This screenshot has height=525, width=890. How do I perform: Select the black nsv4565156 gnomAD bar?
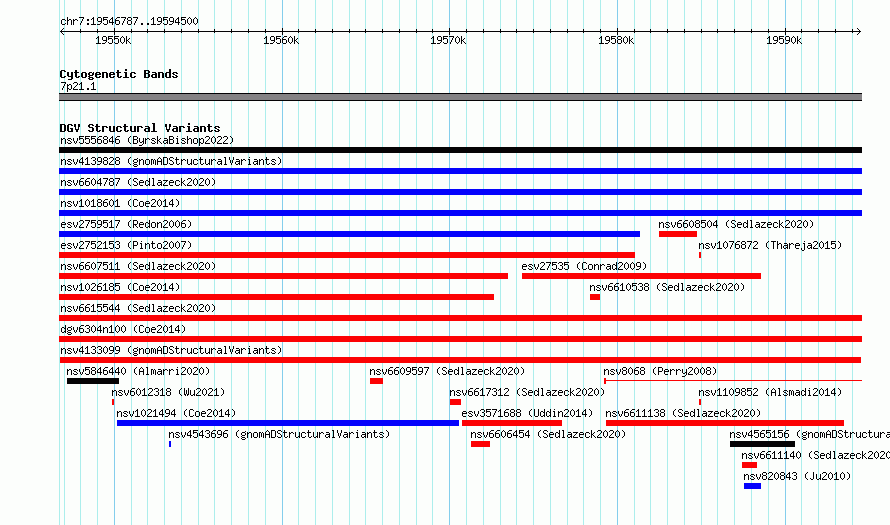pos(762,444)
